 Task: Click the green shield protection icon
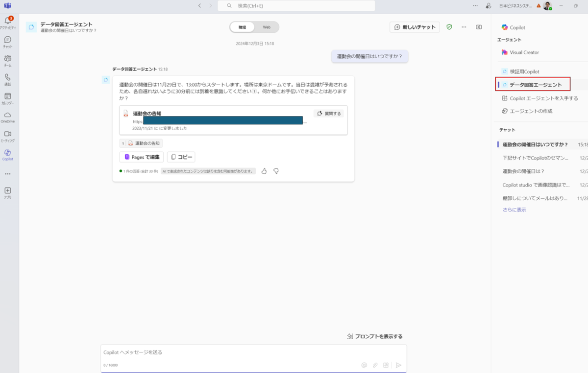tap(449, 27)
